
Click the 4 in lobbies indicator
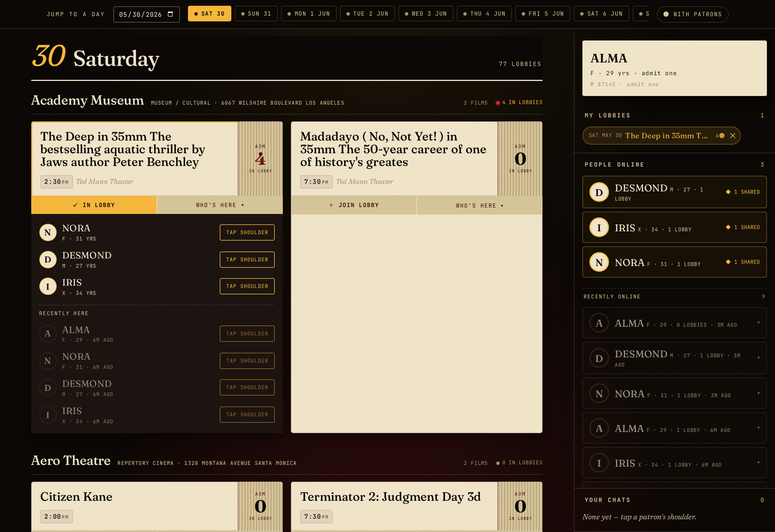[x=519, y=102]
